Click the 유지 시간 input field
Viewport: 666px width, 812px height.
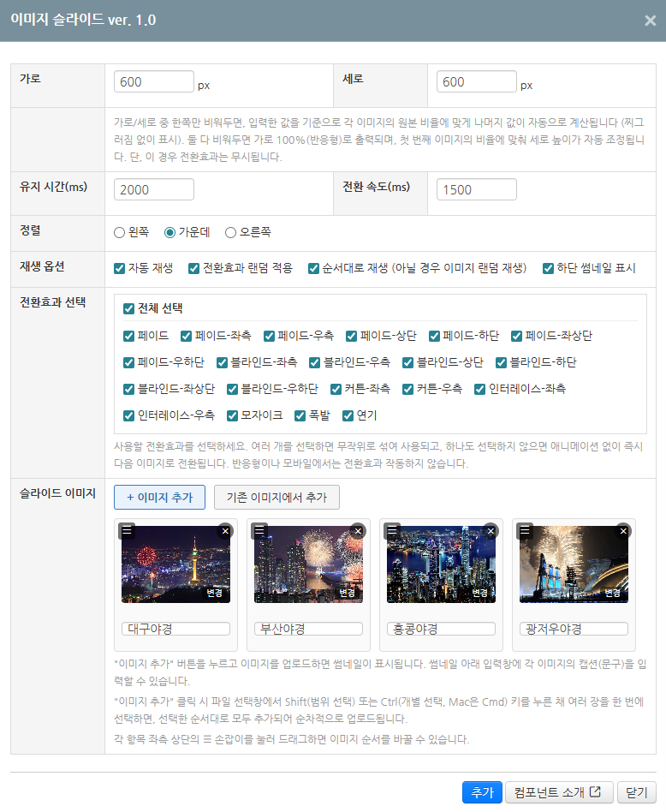(x=154, y=189)
